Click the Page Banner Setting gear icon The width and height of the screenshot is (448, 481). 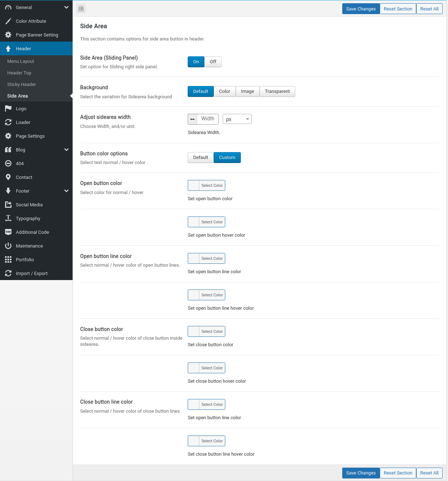click(8, 35)
